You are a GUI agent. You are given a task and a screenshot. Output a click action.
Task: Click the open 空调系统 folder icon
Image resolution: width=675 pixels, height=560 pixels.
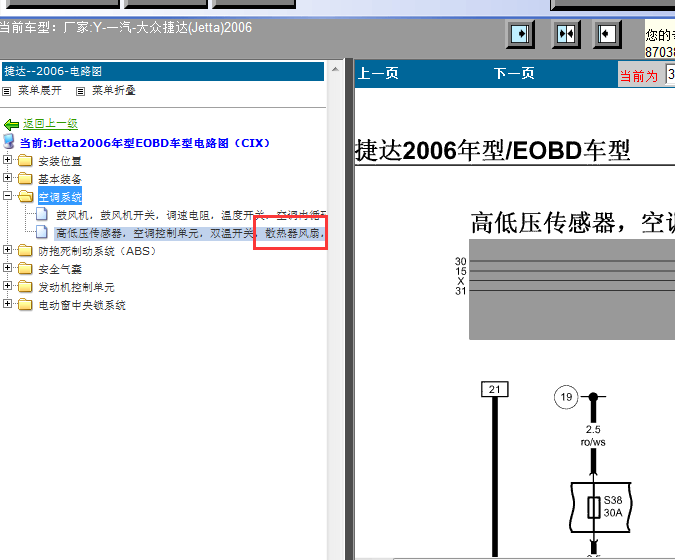coord(25,196)
